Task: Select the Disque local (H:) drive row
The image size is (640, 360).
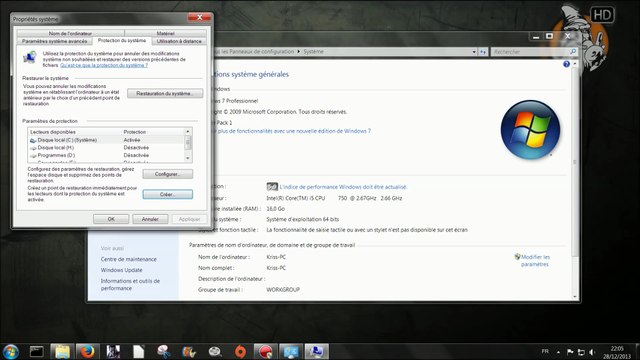Action: point(106,148)
